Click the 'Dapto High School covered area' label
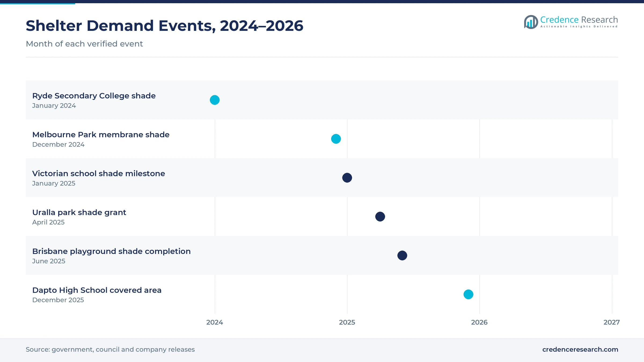 (97, 290)
